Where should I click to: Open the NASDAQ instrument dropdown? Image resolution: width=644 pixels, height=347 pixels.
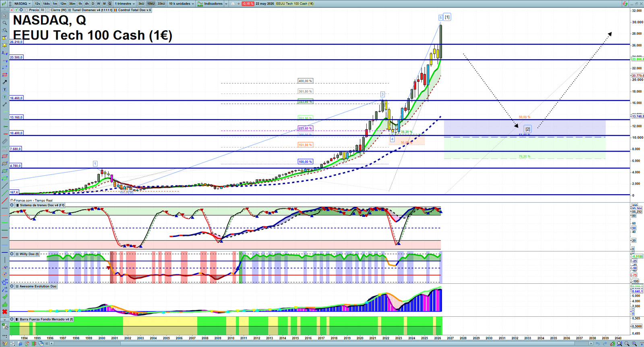tap(23, 4)
